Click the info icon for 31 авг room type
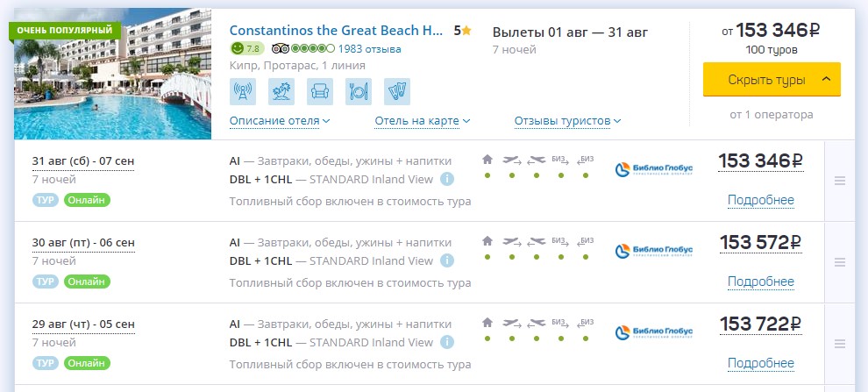 tap(447, 180)
